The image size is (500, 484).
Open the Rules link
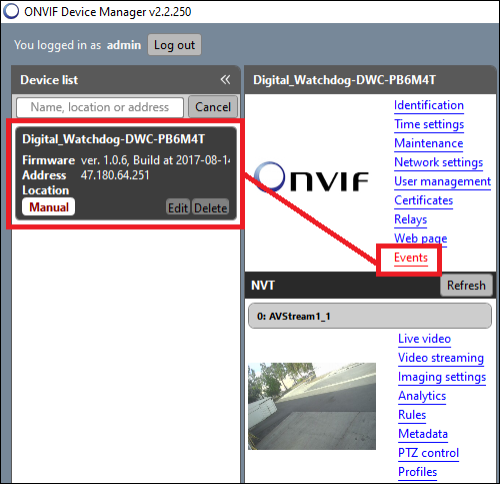(x=412, y=415)
